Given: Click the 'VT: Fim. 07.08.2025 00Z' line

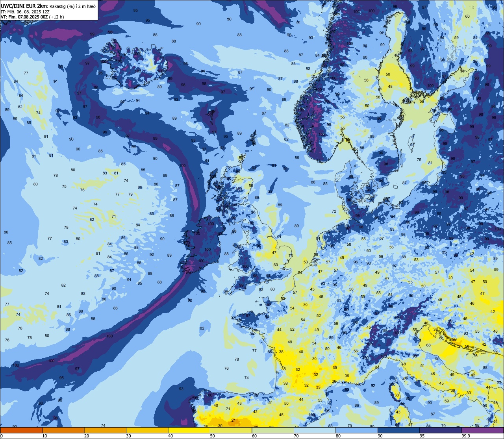Looking at the screenshot, I should [x=24, y=17].
